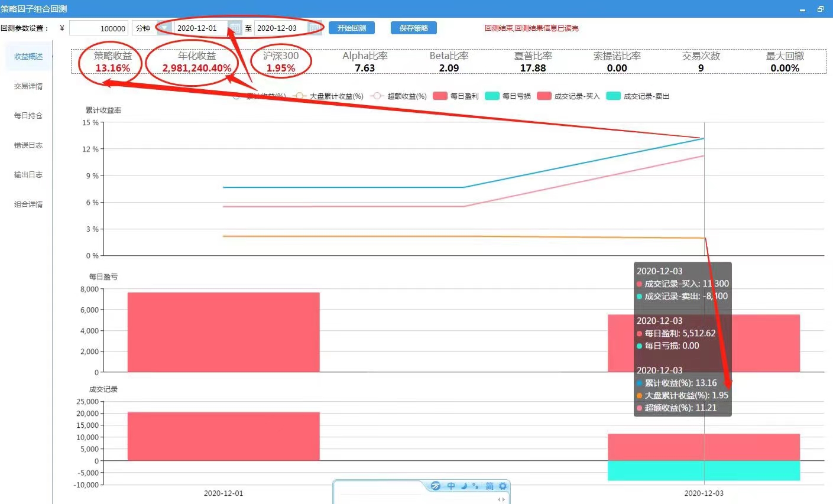Switch to 收益概述 tab

(x=28, y=57)
